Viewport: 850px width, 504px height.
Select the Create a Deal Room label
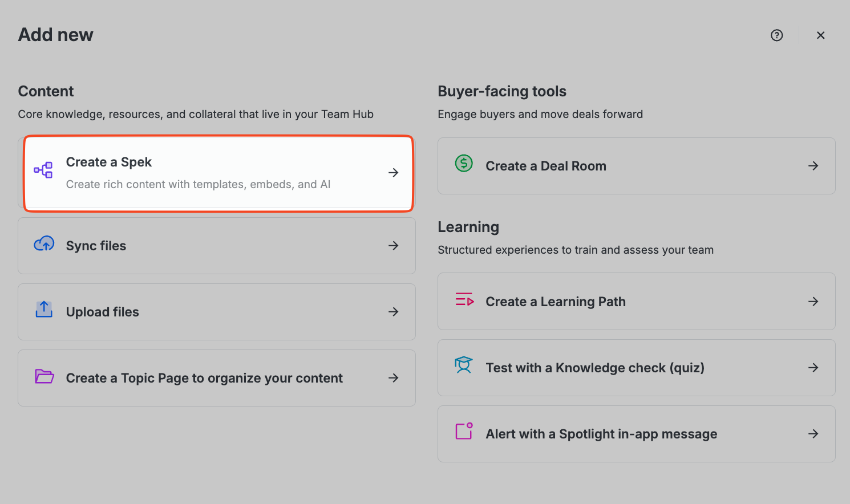546,166
